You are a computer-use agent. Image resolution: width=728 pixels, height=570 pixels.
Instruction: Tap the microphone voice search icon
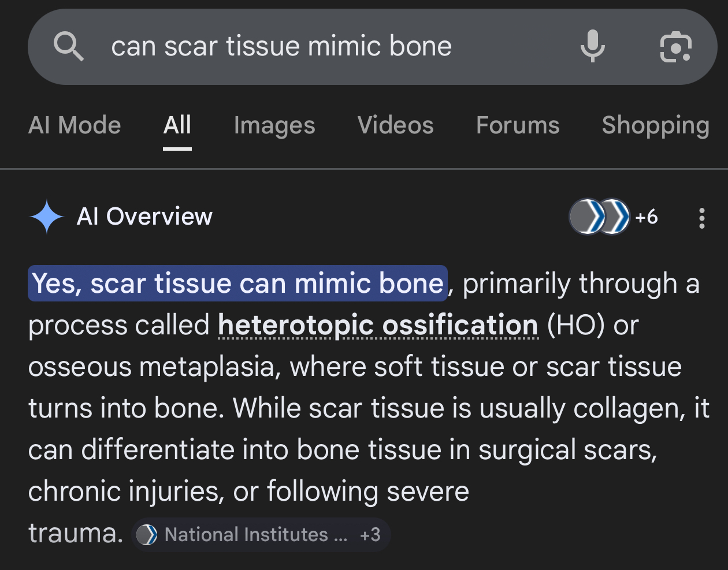pos(592,47)
